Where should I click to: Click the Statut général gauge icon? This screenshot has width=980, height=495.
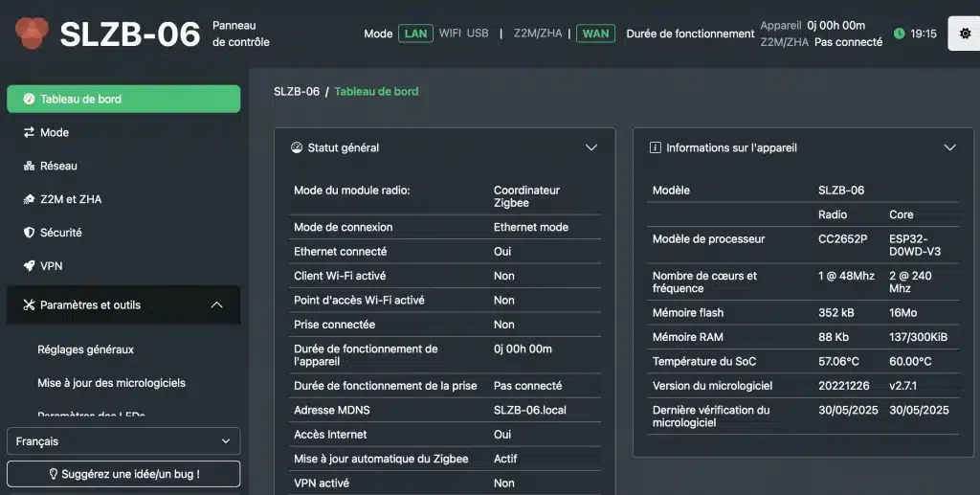pyautogui.click(x=297, y=147)
